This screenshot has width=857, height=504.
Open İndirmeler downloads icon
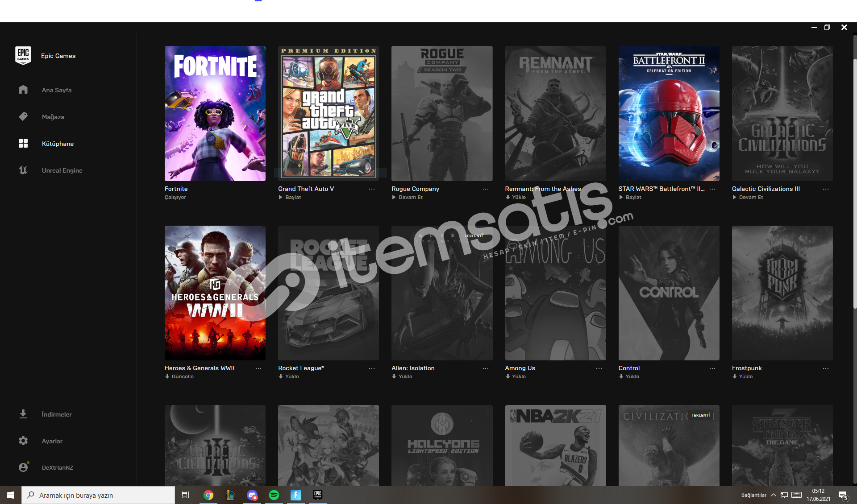23,414
